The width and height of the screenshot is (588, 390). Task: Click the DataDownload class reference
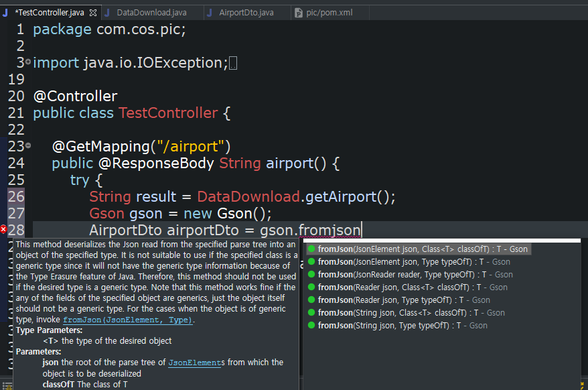248,197
